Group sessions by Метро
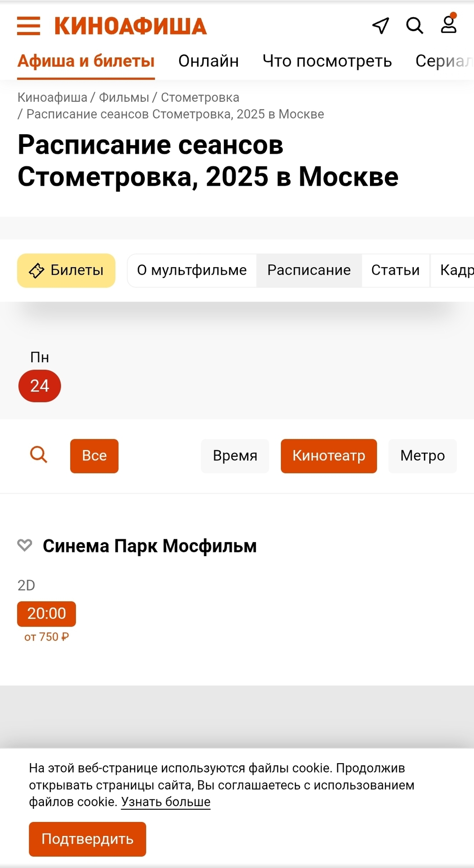Viewport: 474px width, 868px height. (x=422, y=456)
